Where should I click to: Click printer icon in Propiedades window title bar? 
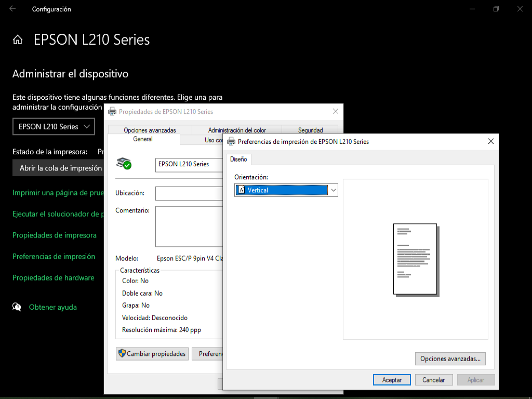112,112
